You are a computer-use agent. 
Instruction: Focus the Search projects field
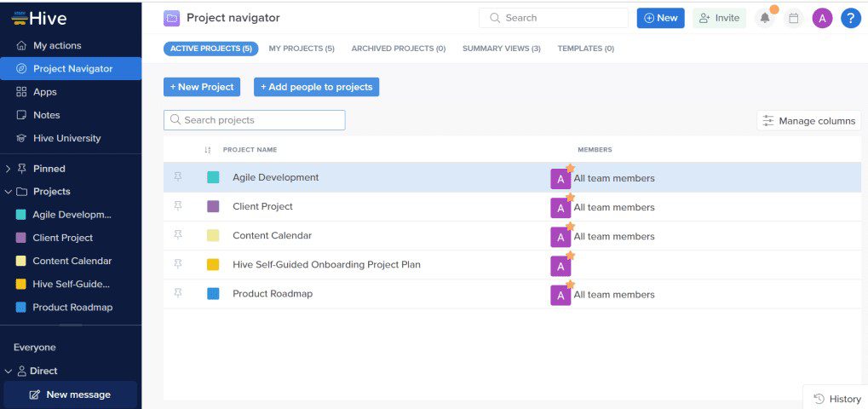[255, 120]
